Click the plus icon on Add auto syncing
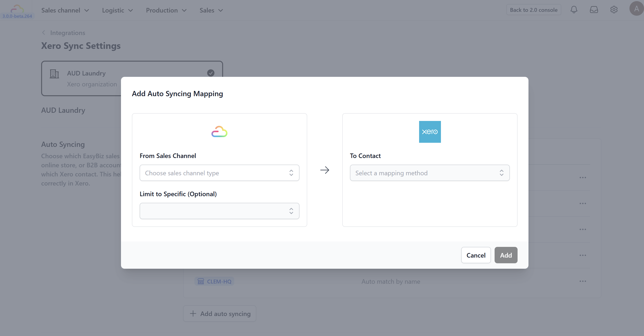The image size is (644, 336). [x=193, y=313]
